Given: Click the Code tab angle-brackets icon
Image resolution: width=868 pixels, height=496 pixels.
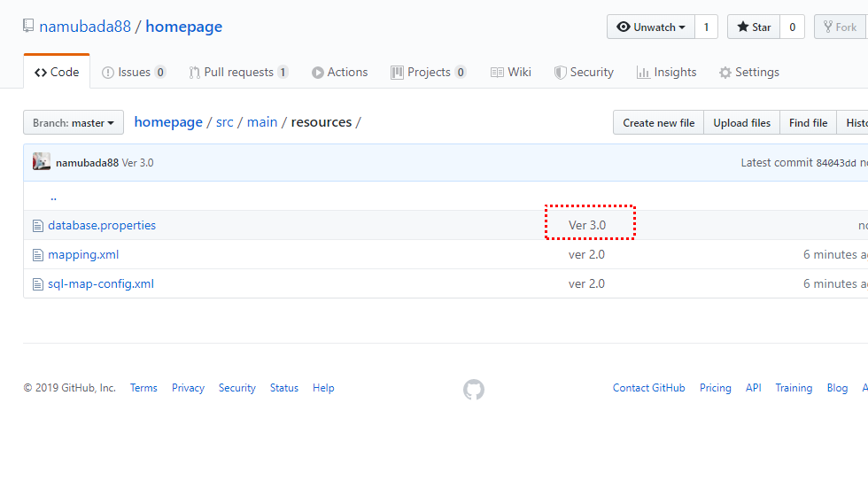Looking at the screenshot, I should (41, 73).
